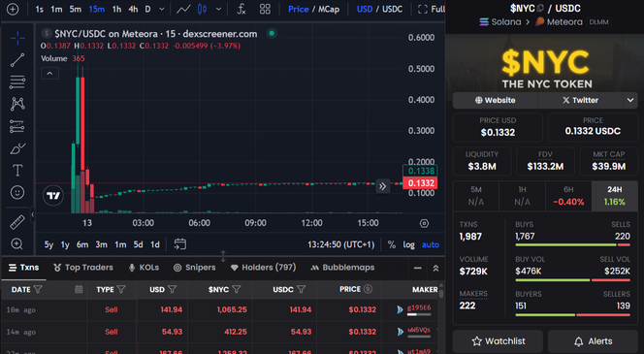Select the Text annotation tool

[17, 170]
